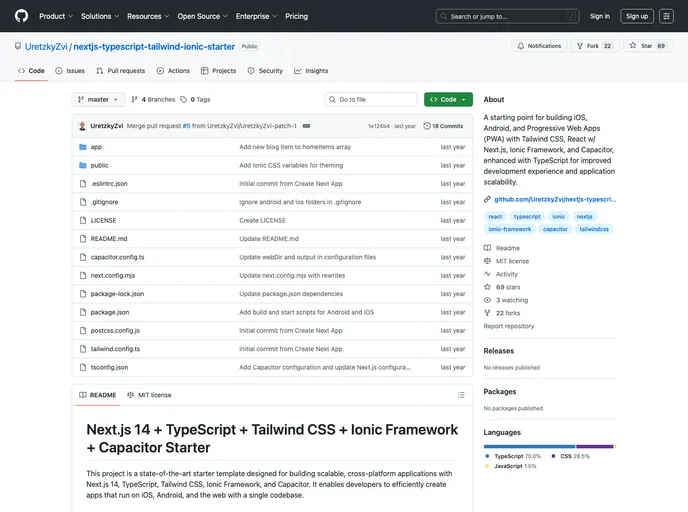Viewport: 688px width, 512px height.
Task: Select the README tab in the file panel
Action: click(x=98, y=395)
